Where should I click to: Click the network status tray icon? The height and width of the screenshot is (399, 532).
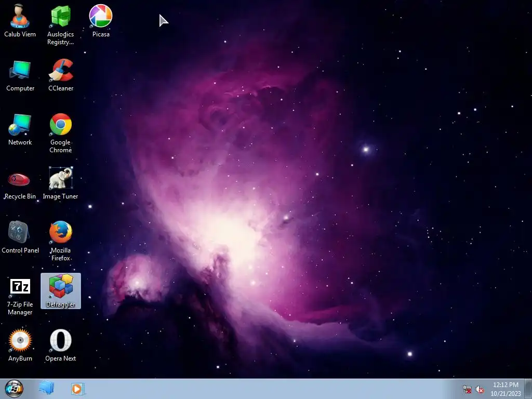pos(467,389)
